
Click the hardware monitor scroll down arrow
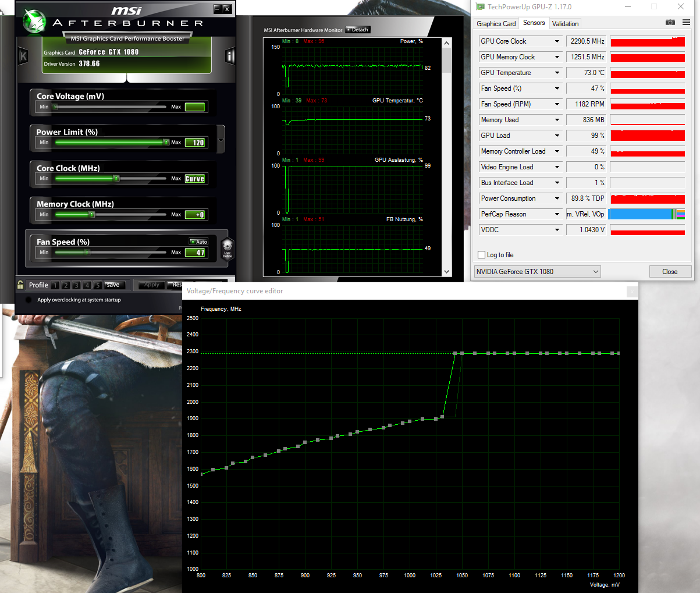447,272
